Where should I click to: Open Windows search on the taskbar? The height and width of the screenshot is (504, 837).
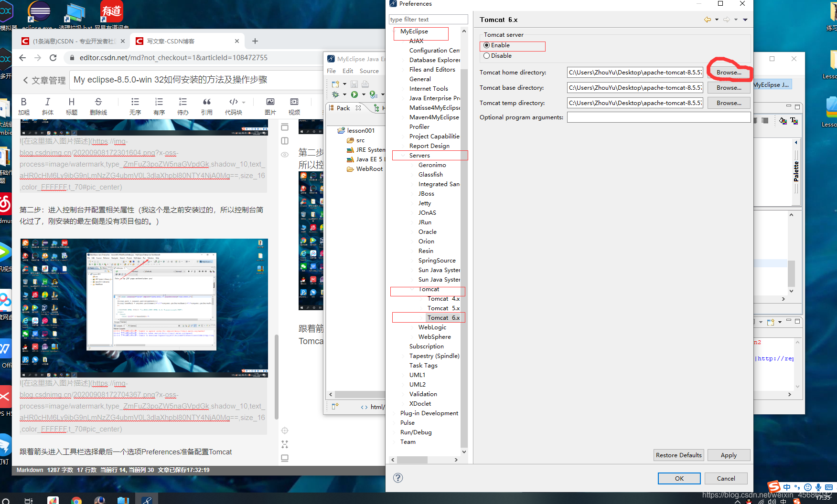click(6, 501)
